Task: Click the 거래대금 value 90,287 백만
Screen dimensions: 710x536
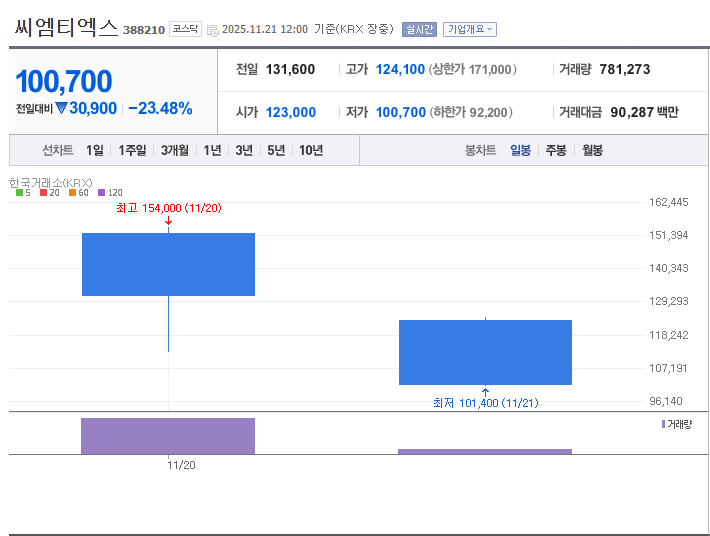Action: 644,112
